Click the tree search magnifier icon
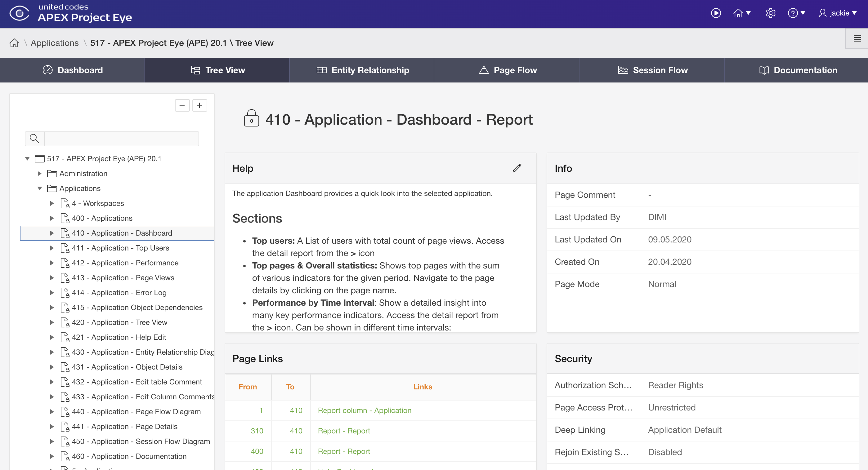This screenshot has width=868, height=470. (34, 138)
